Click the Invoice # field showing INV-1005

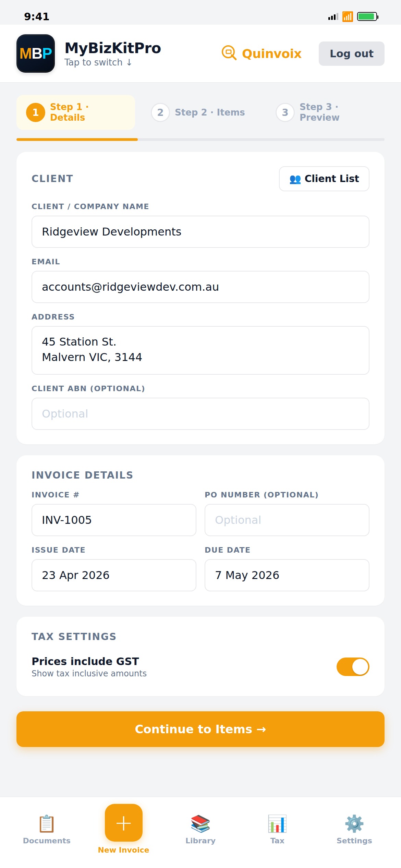[x=114, y=520]
